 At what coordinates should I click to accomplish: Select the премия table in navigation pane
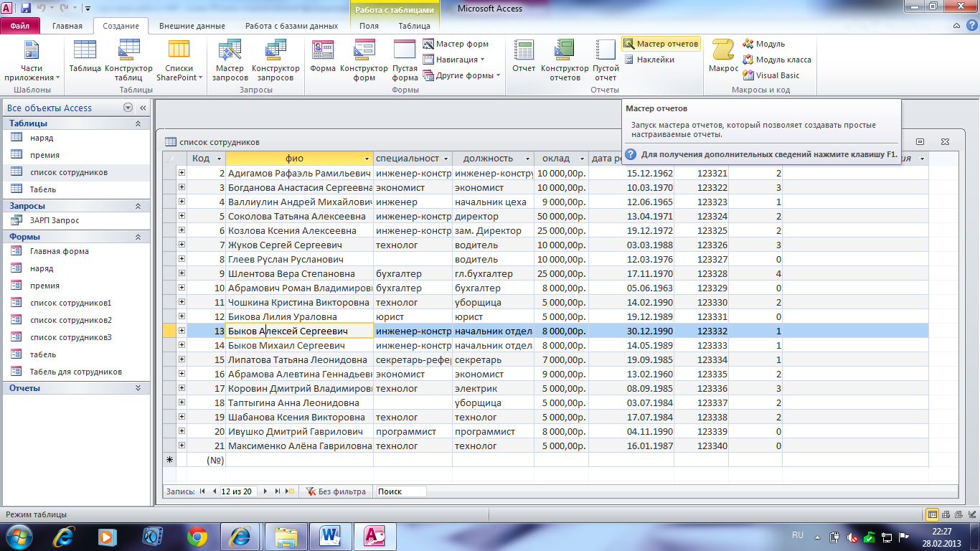tap(76, 155)
